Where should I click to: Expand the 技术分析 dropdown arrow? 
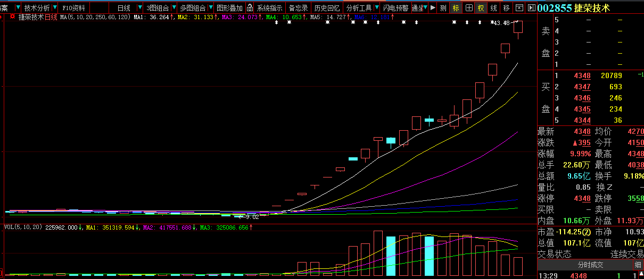click(x=54, y=8)
